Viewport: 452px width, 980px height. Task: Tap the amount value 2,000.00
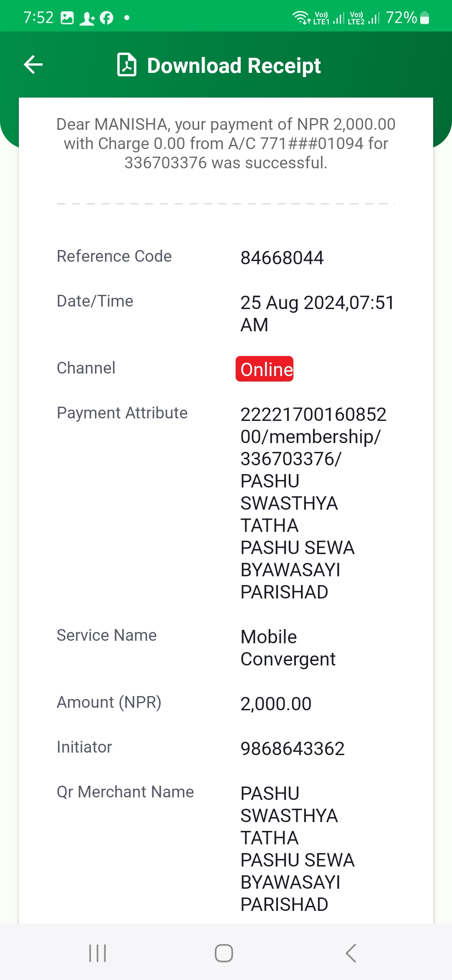coord(276,704)
